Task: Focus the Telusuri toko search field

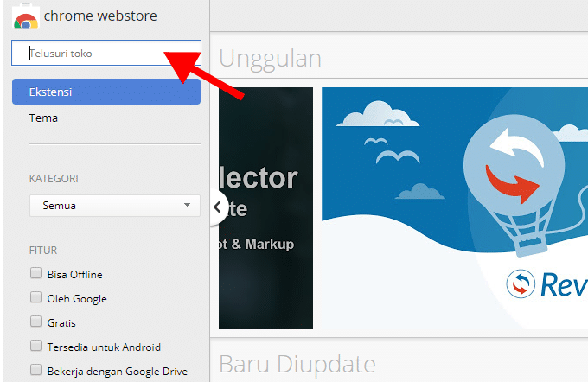Action: tap(106, 53)
